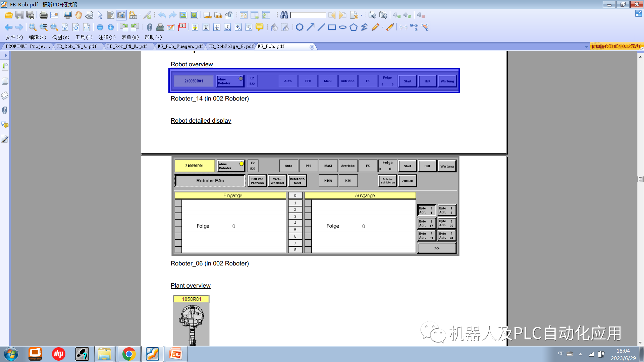Toggle the Hand panning tool
Screen dimensions: 644x362
pos(78,15)
